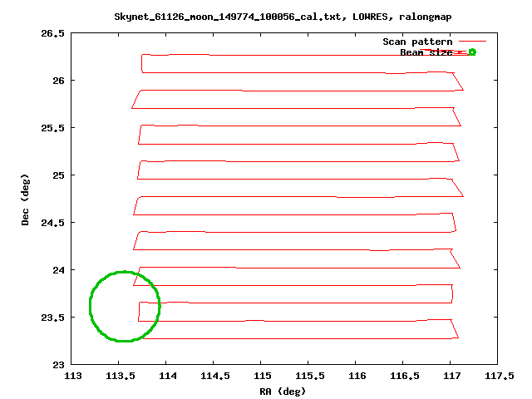
Task: Click the red line sample in legend
Action: [473, 42]
